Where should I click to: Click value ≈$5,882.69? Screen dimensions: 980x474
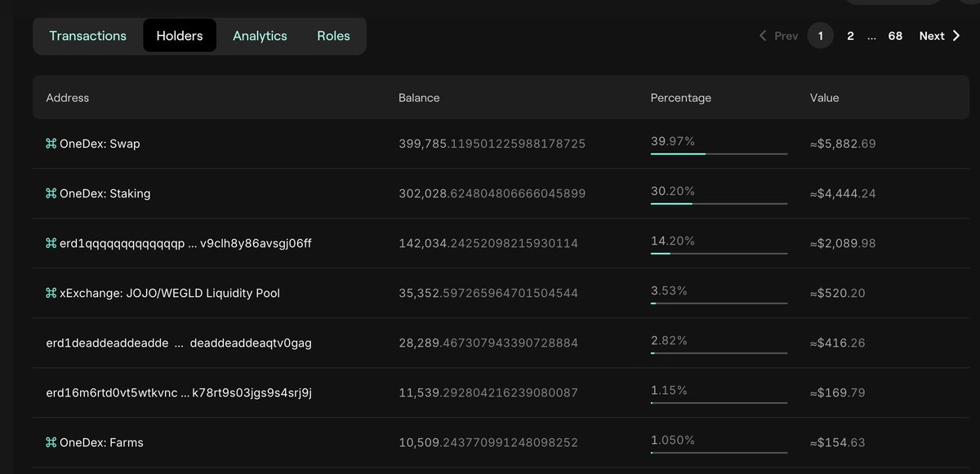[843, 144]
